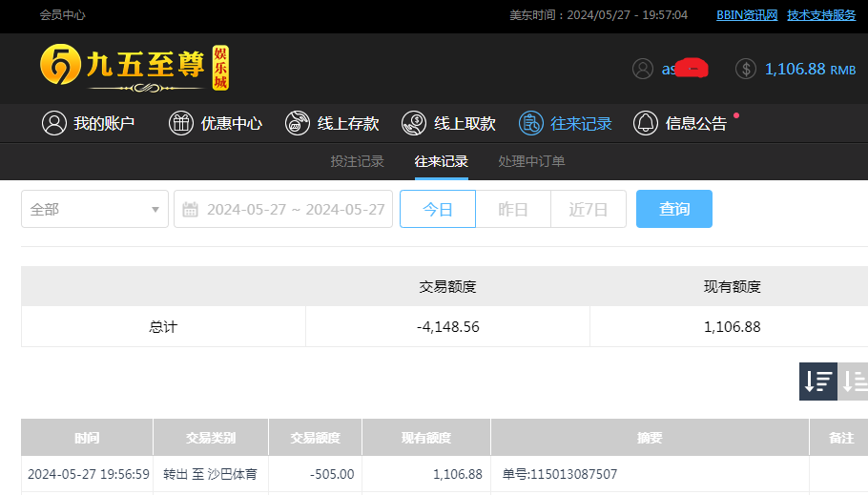
Task: Click the user avatar icon beside username
Action: pyautogui.click(x=644, y=69)
